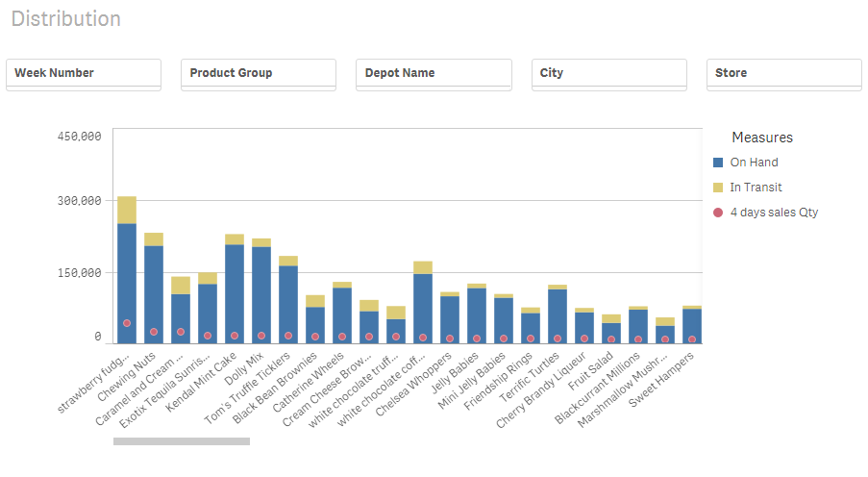The width and height of the screenshot is (868, 477).
Task: Click the red dot on the Dolly Mix bar
Action: [261, 336]
